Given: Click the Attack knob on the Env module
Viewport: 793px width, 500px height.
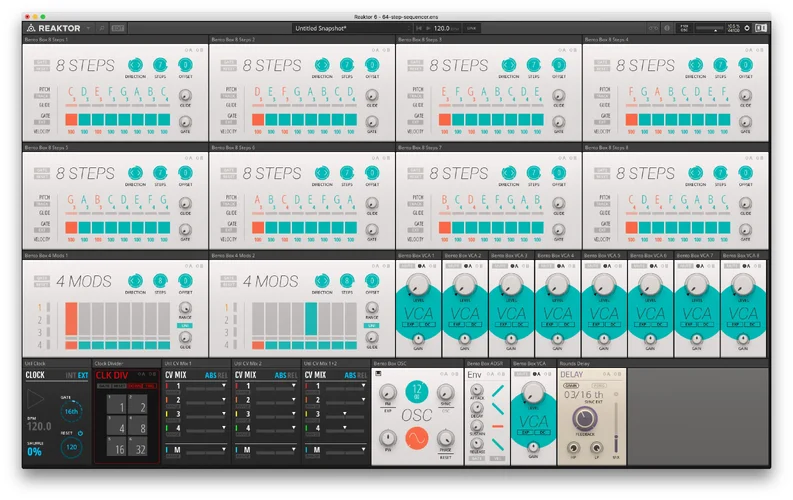Looking at the screenshot, I should [476, 390].
